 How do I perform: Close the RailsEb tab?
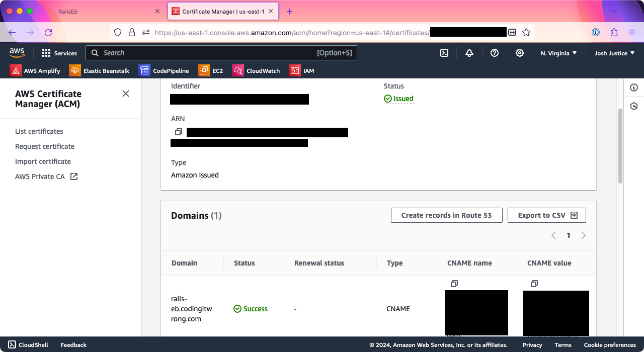[157, 12]
